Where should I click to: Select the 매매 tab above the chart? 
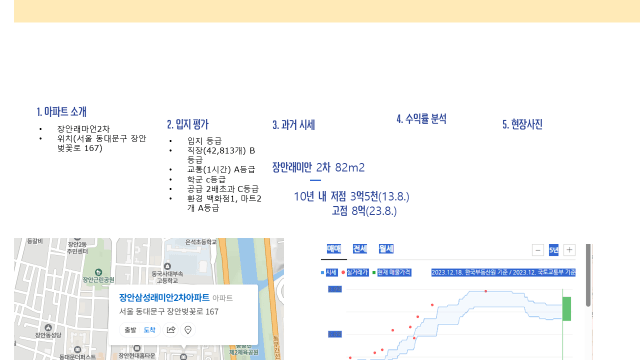[334, 249]
